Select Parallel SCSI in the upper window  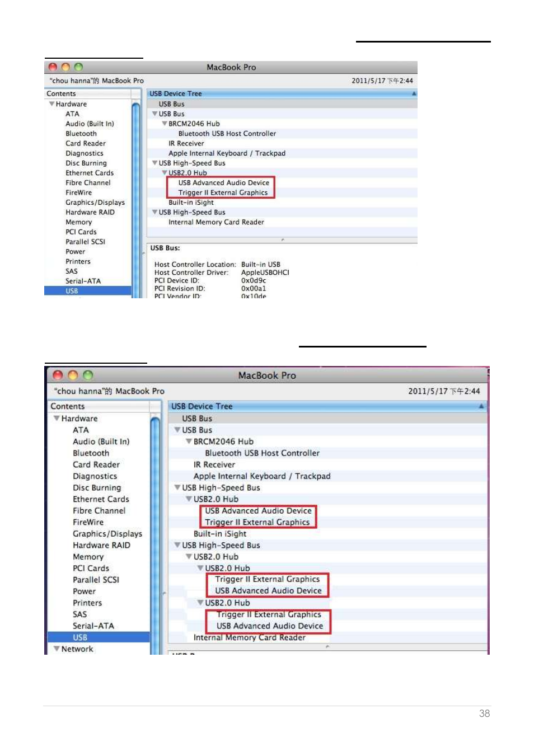coord(86,242)
